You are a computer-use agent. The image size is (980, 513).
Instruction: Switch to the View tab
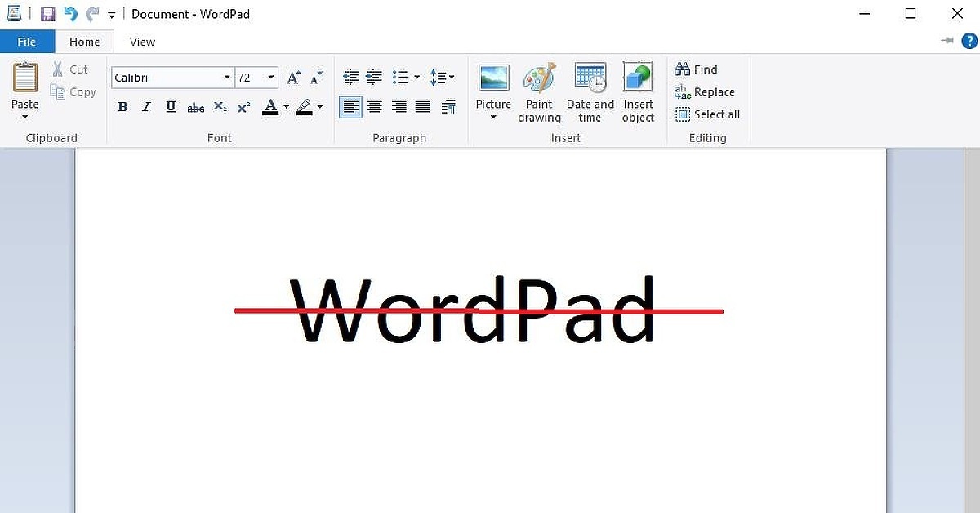click(141, 42)
